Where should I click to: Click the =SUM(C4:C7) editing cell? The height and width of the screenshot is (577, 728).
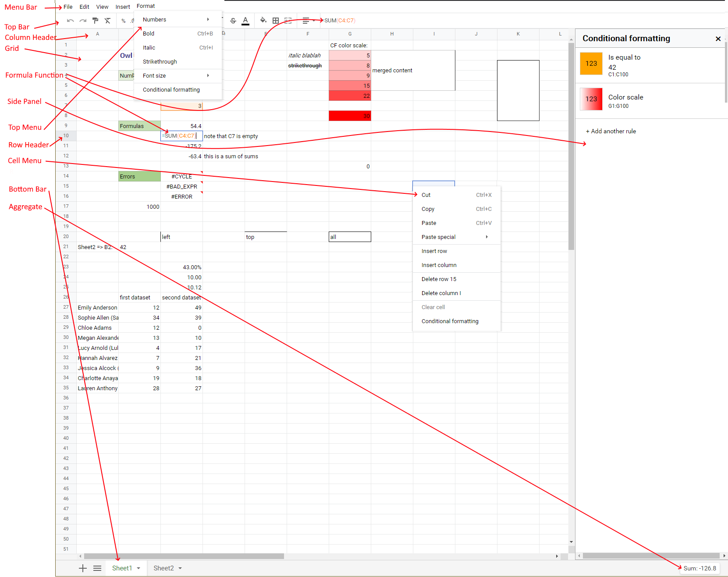(x=181, y=136)
